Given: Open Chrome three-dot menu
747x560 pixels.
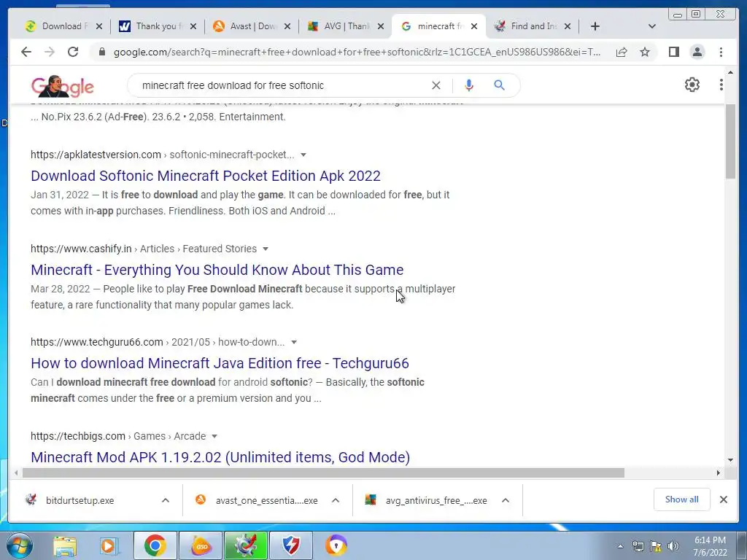Looking at the screenshot, I should pyautogui.click(x=721, y=52).
